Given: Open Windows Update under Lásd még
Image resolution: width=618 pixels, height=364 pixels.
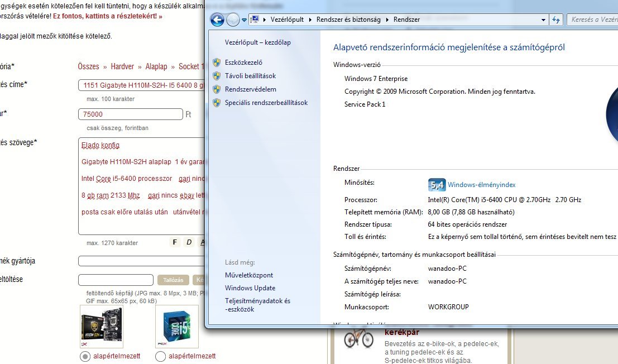Looking at the screenshot, I should pyautogui.click(x=250, y=288).
